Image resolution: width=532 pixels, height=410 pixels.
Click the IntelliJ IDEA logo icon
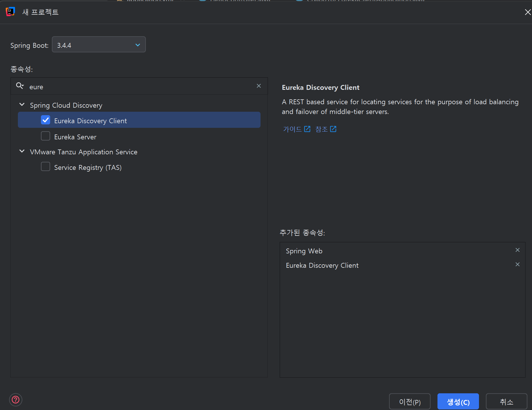(x=10, y=12)
